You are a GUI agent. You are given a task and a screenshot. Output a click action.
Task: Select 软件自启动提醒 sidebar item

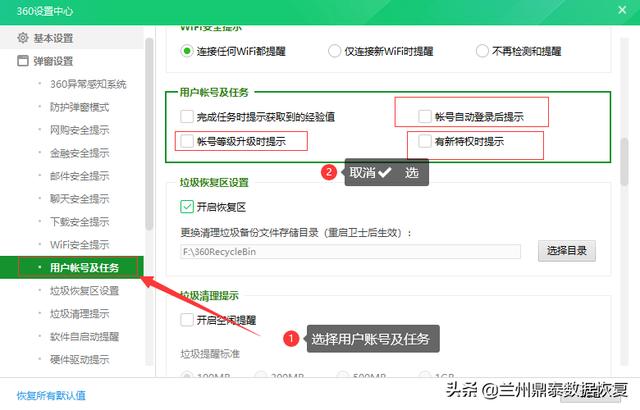(84, 337)
